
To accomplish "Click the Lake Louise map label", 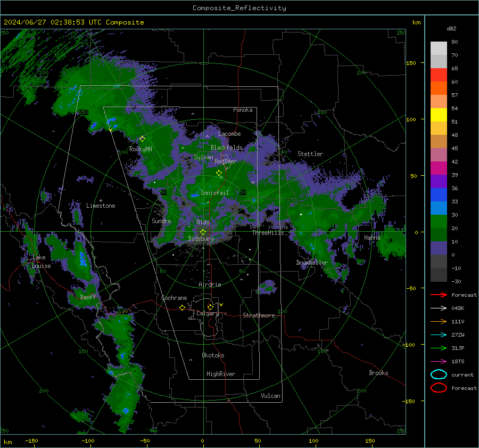I will (x=41, y=262).
